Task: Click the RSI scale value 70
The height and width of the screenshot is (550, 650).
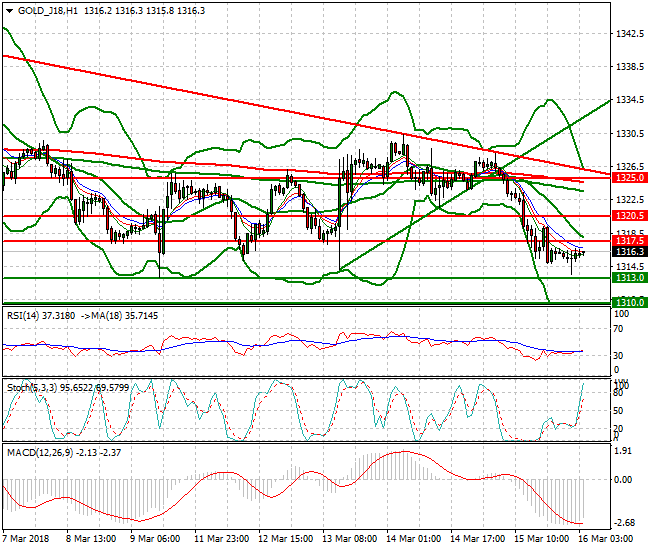Action: pyautogui.click(x=618, y=329)
